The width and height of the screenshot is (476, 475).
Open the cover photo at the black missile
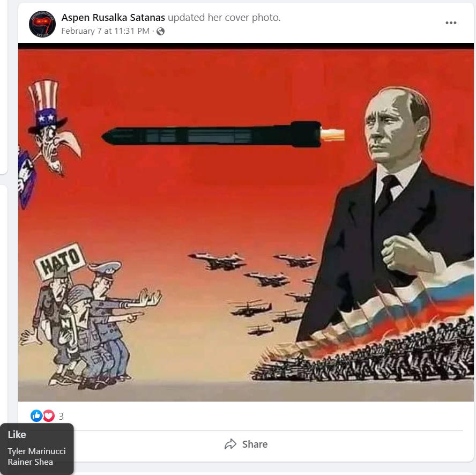click(223, 136)
